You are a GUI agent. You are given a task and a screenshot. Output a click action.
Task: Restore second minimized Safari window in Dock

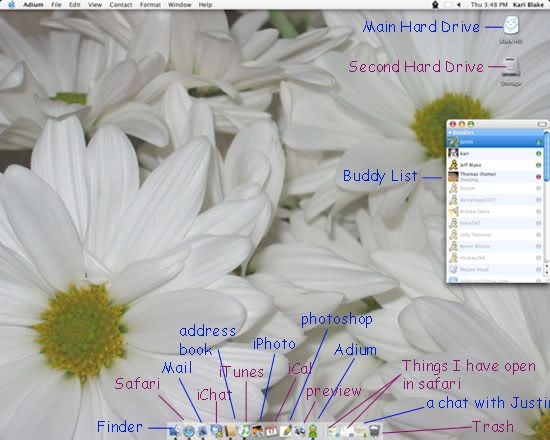tap(347, 432)
